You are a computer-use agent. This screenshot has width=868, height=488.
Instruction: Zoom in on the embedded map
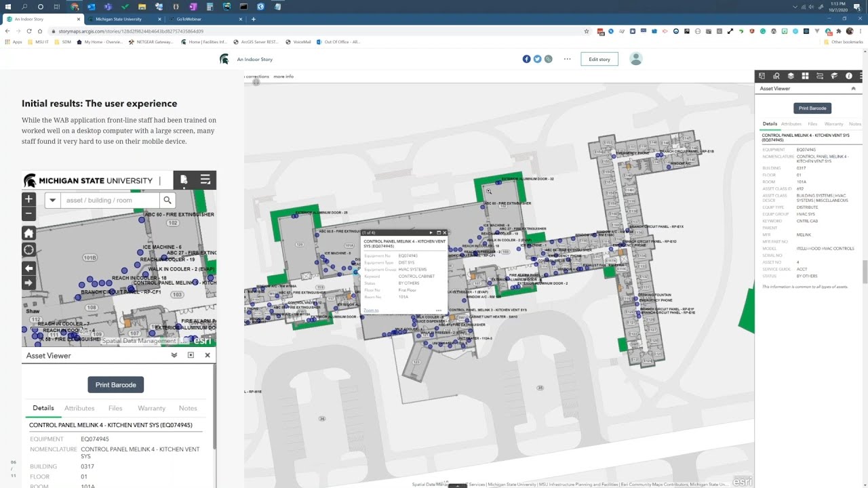click(28, 199)
